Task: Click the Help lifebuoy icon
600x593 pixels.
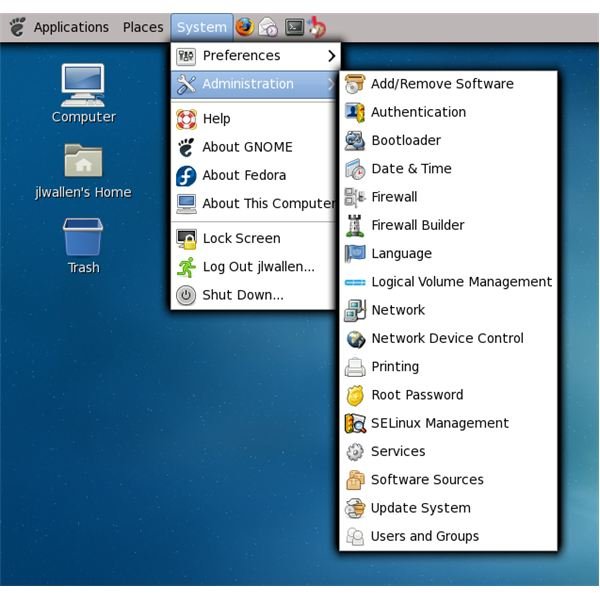Action: pos(186,119)
